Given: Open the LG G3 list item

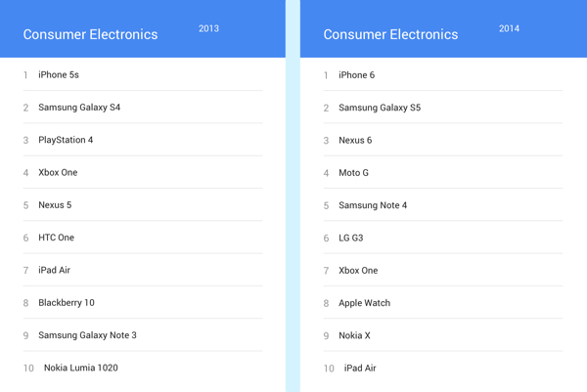Looking at the screenshot, I should click(350, 239).
